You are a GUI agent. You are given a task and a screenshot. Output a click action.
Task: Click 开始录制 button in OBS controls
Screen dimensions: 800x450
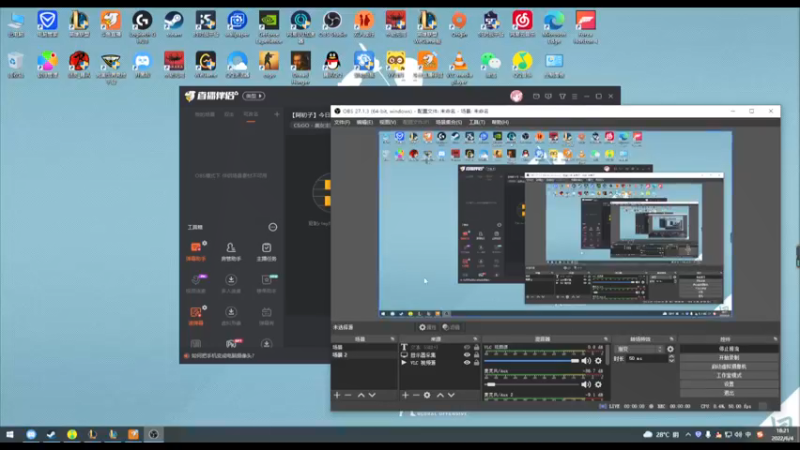pyautogui.click(x=729, y=358)
